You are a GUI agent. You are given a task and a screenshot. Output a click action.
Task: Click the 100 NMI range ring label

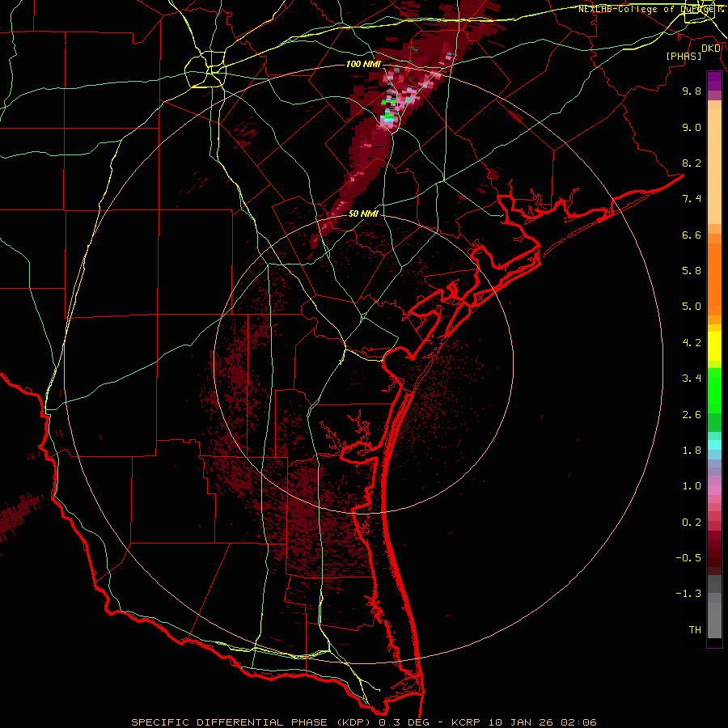(363, 64)
